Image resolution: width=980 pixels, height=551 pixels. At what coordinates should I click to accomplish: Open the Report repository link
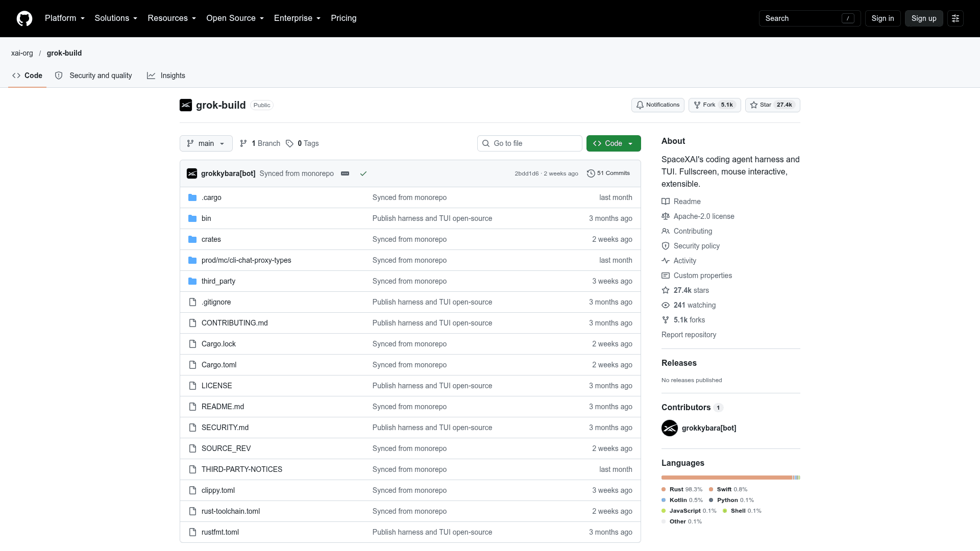tap(689, 335)
